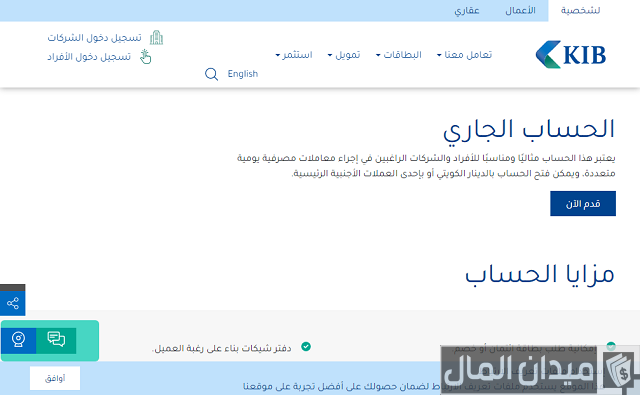Click the KIB logo
Image resolution: width=640 pixels, height=395 pixels.
coord(571,54)
